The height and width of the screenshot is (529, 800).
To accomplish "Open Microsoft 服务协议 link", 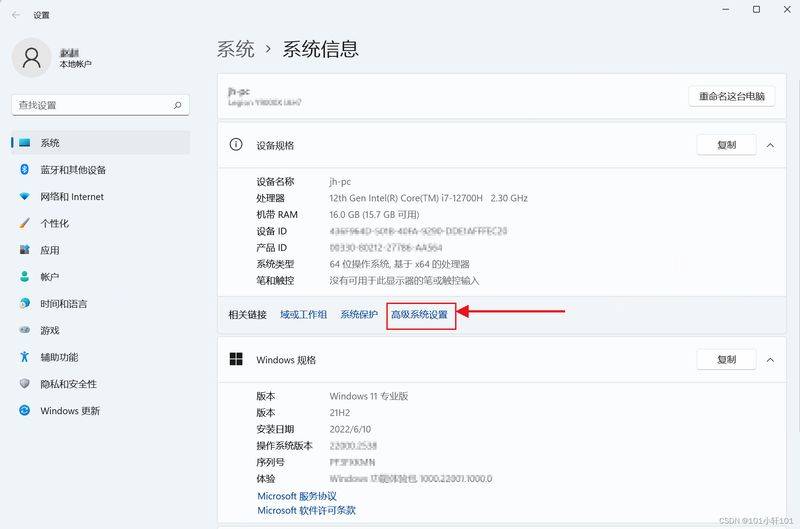I will pos(297,496).
